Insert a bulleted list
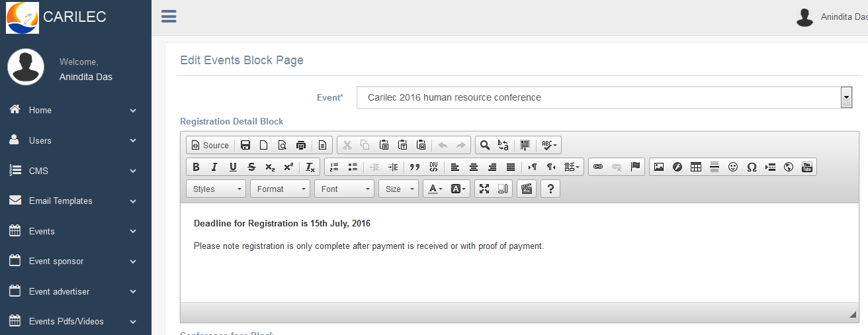Viewport: 868px width, 335px height. 353,167
